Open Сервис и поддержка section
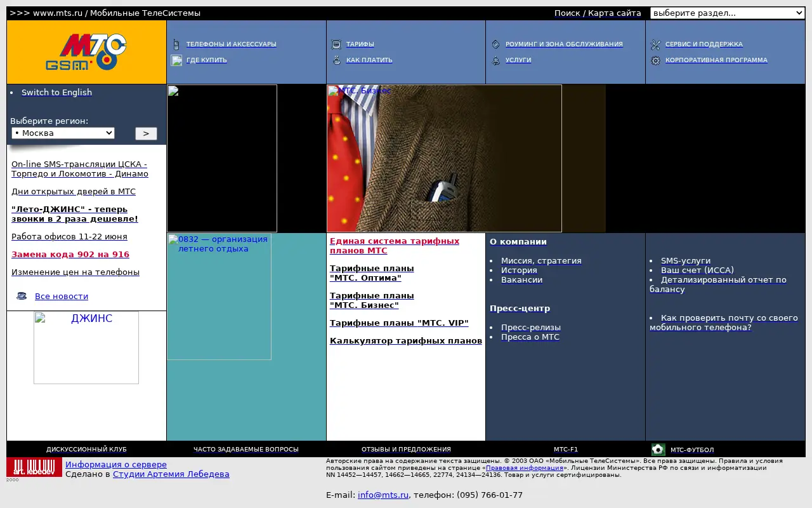The image size is (812, 508). pyautogui.click(x=704, y=44)
